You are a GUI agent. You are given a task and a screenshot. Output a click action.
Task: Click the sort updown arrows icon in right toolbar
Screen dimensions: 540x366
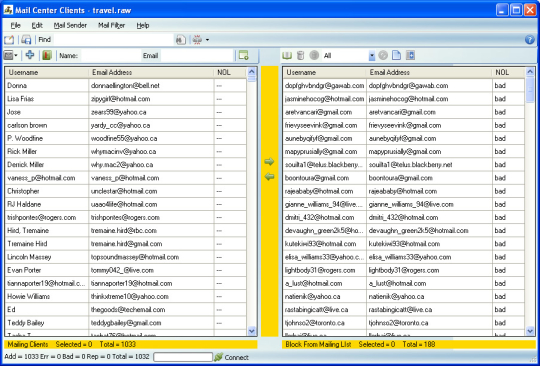click(x=410, y=55)
